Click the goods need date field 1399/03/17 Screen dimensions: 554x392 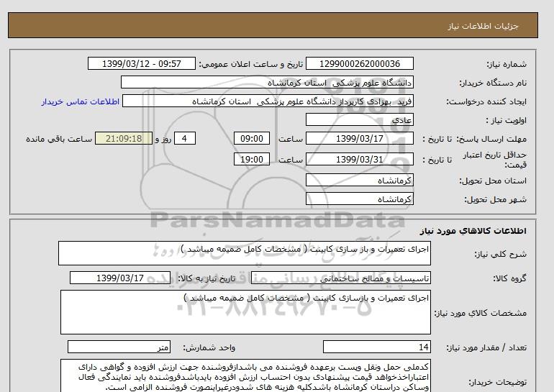tap(120, 278)
